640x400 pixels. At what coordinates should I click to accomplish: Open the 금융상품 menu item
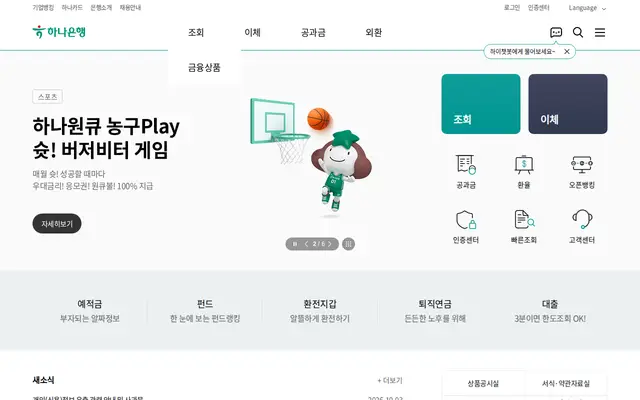pos(204,67)
